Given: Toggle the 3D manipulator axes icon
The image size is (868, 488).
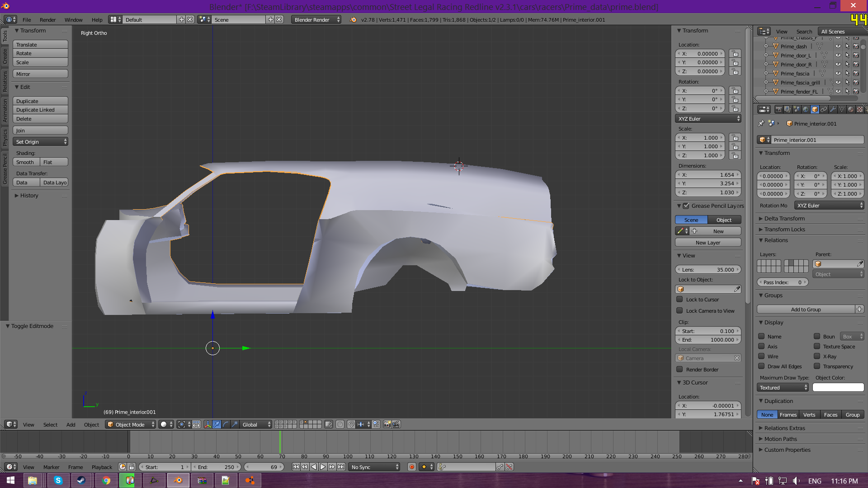Looking at the screenshot, I should (208, 424).
